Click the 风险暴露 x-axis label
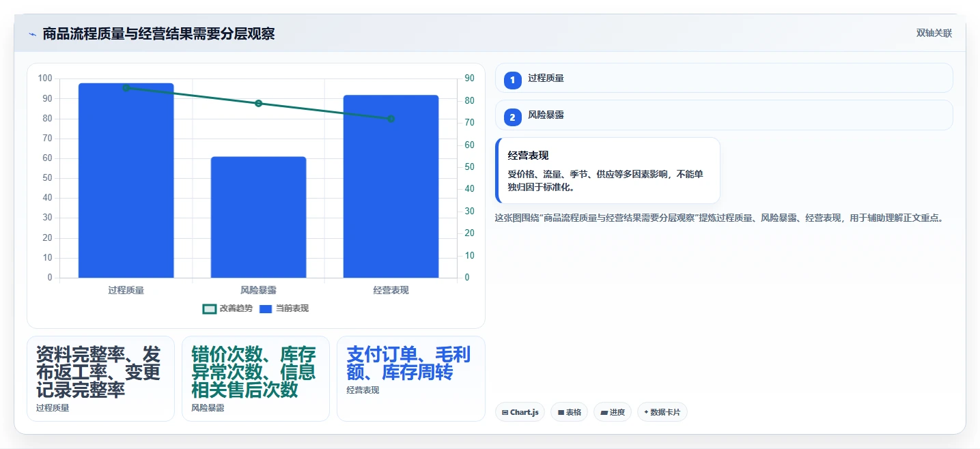Image resolution: width=980 pixels, height=449 pixels. click(x=259, y=290)
